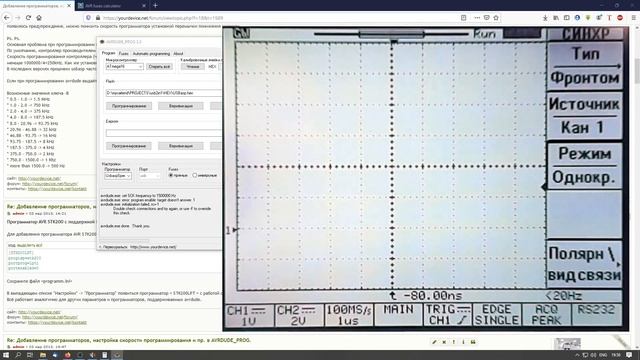Open the Программатор dropdown

coord(118,176)
